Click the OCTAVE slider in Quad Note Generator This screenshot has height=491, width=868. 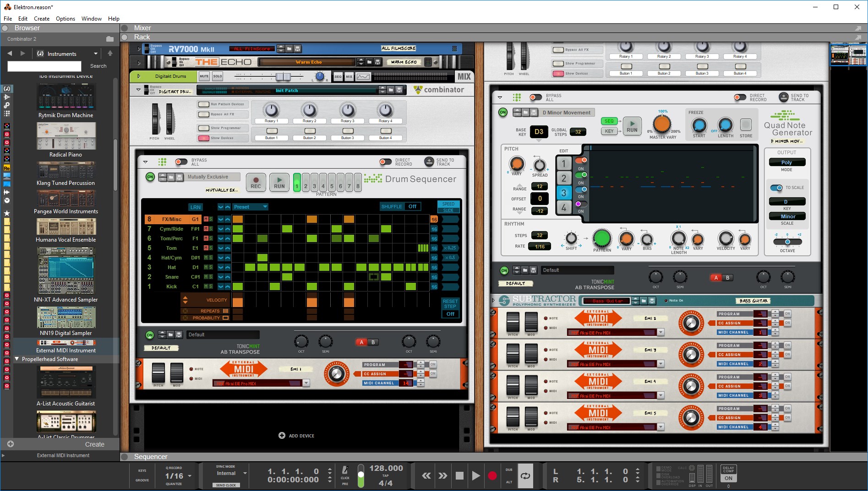tap(787, 242)
